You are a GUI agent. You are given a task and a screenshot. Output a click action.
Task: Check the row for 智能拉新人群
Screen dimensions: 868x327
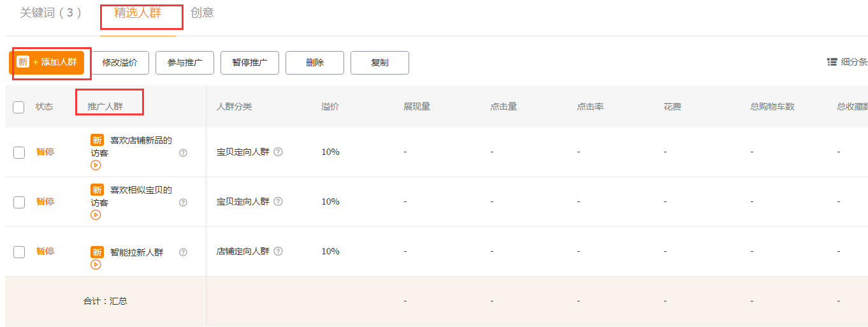(19, 251)
